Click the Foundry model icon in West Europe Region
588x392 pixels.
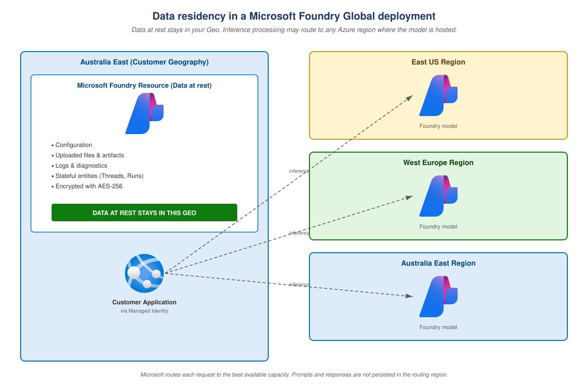click(438, 196)
